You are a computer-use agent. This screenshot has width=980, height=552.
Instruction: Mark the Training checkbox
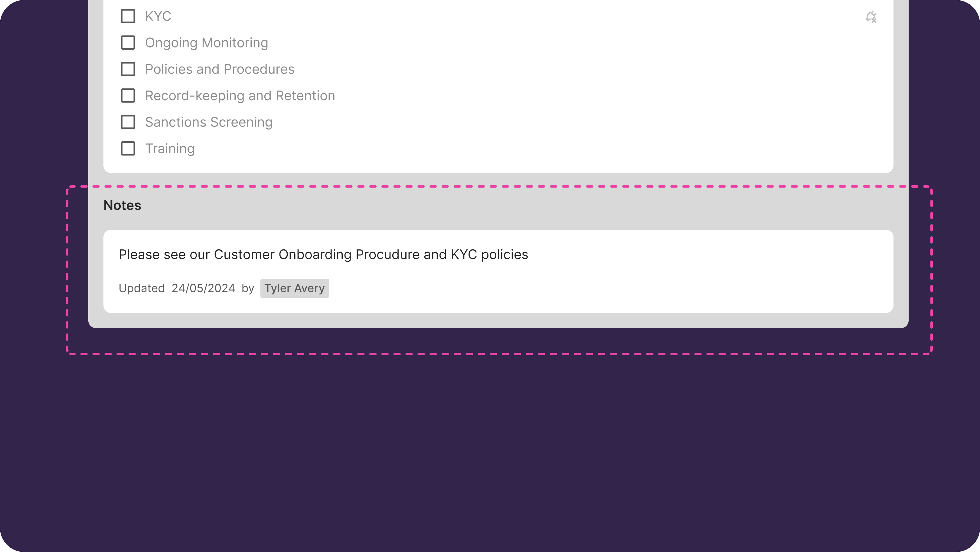pos(128,149)
